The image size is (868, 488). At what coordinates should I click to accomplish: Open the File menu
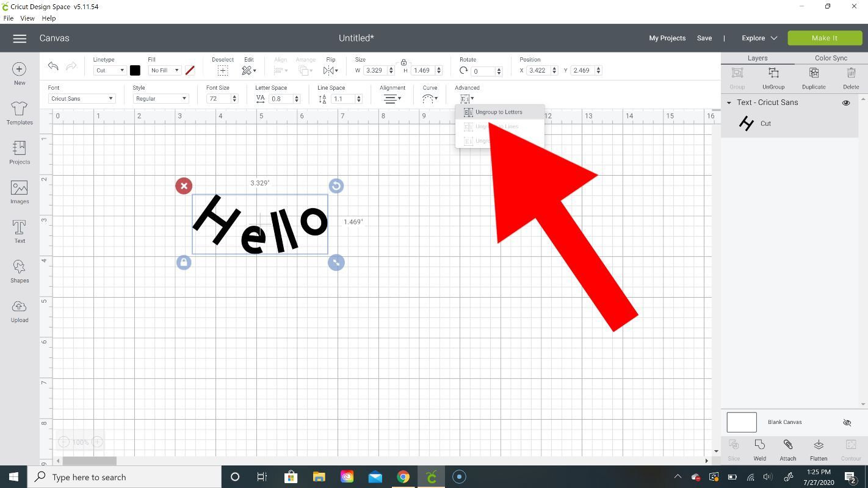(9, 18)
